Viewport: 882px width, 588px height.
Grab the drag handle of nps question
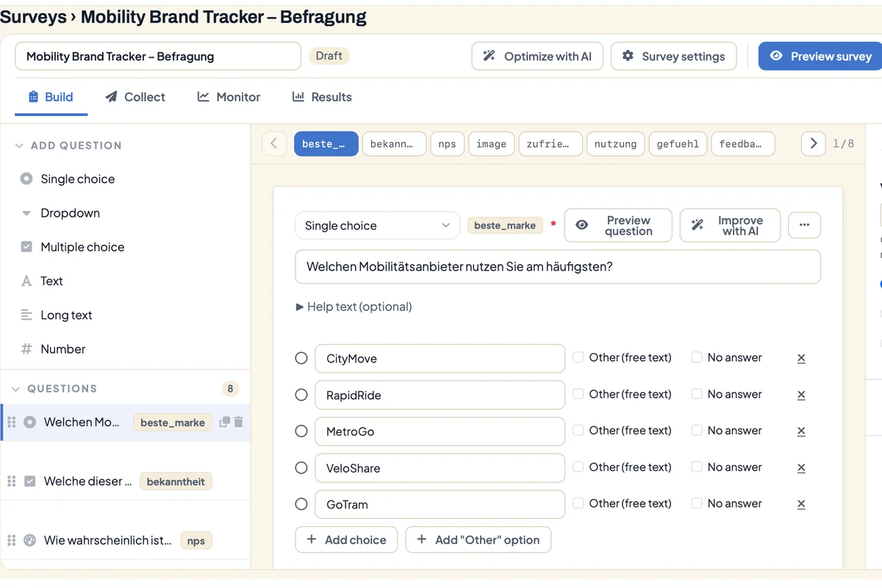(x=11, y=540)
